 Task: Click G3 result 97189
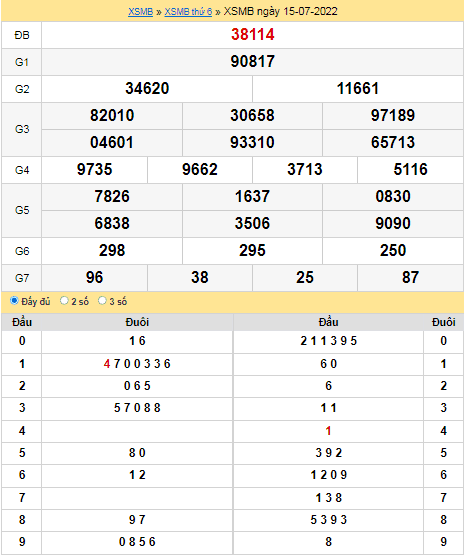pos(394,116)
